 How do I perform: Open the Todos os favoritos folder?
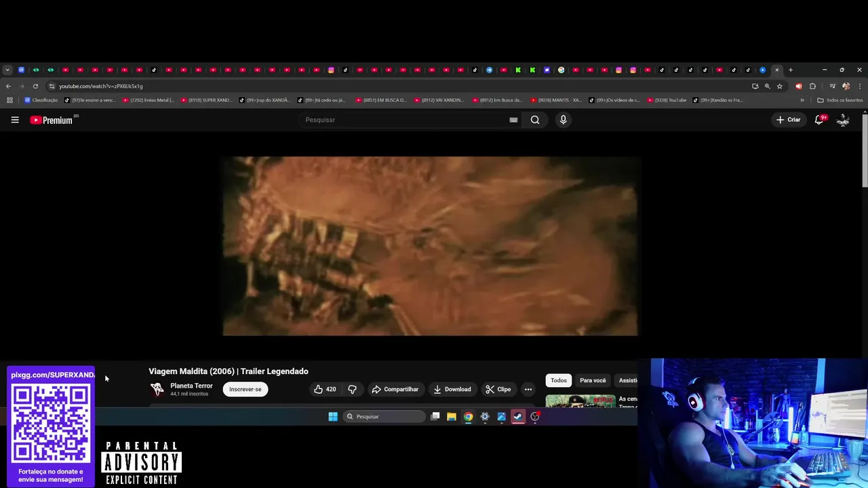840,100
